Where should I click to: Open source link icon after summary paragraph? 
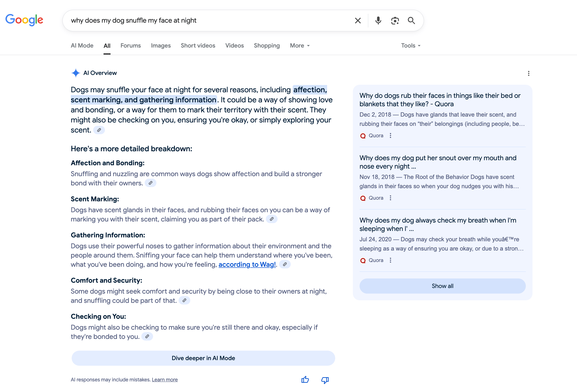click(99, 130)
